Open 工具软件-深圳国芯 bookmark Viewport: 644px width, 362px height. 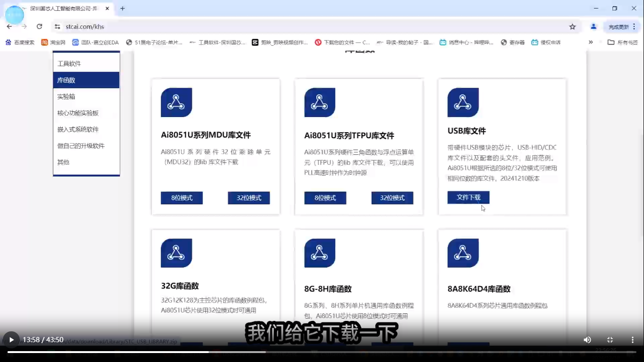(x=217, y=42)
